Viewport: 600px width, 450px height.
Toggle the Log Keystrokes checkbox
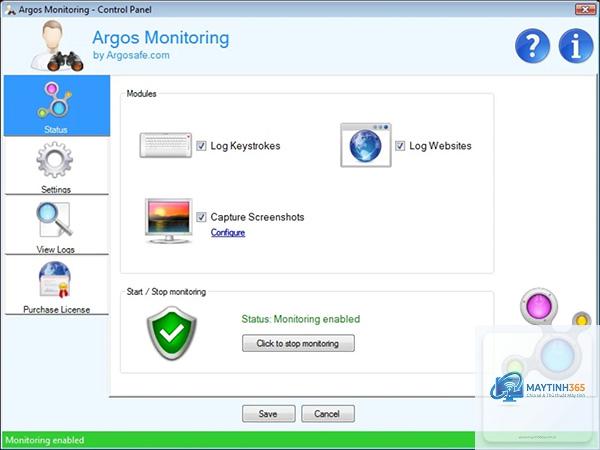click(201, 146)
